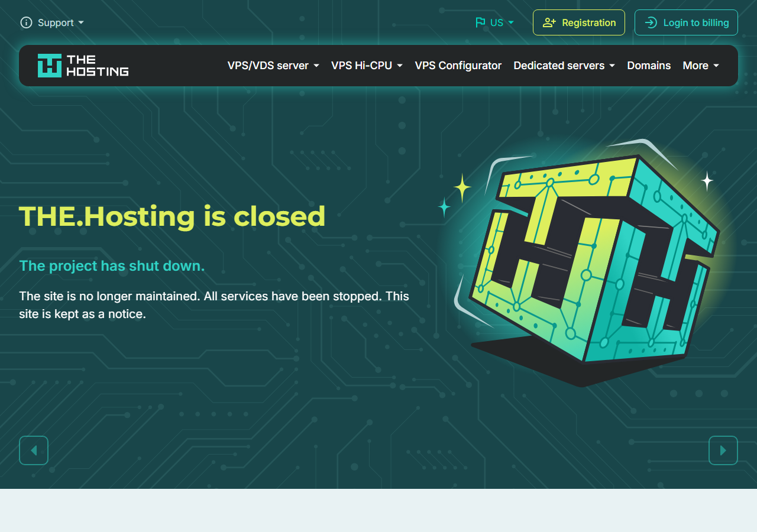757x532 pixels.
Task: Open VPS Configurator page
Action: [x=458, y=66]
